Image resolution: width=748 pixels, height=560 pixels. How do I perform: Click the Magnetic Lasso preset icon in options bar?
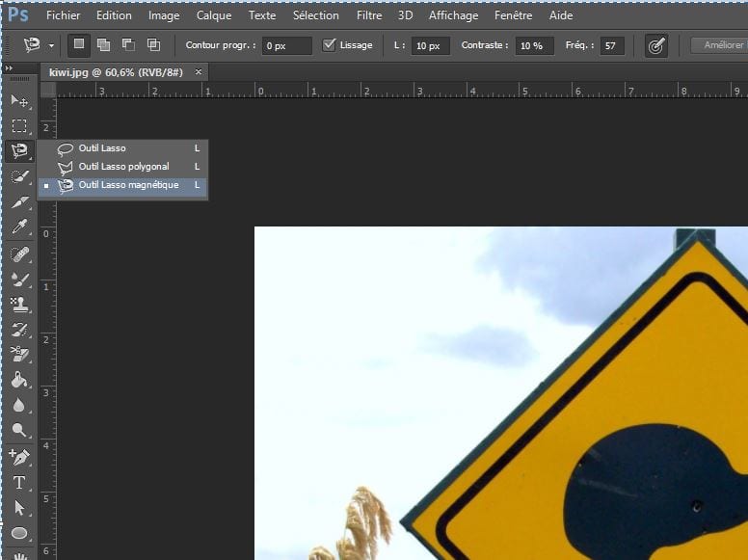point(32,45)
